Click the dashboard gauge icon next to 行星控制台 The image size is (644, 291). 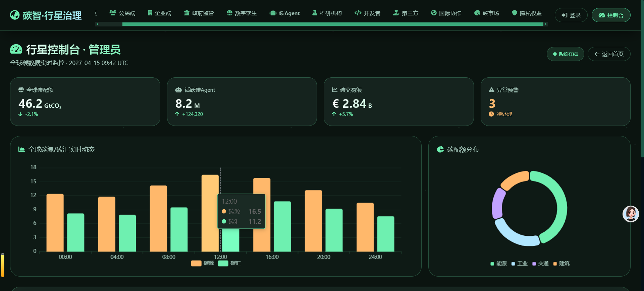pos(16,50)
